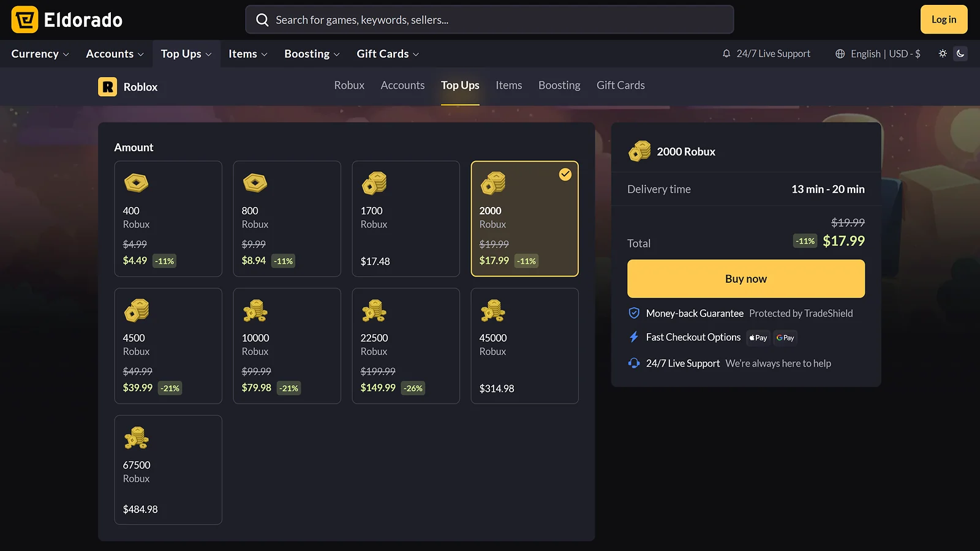
Task: Click the Buy now button
Action: (x=746, y=279)
